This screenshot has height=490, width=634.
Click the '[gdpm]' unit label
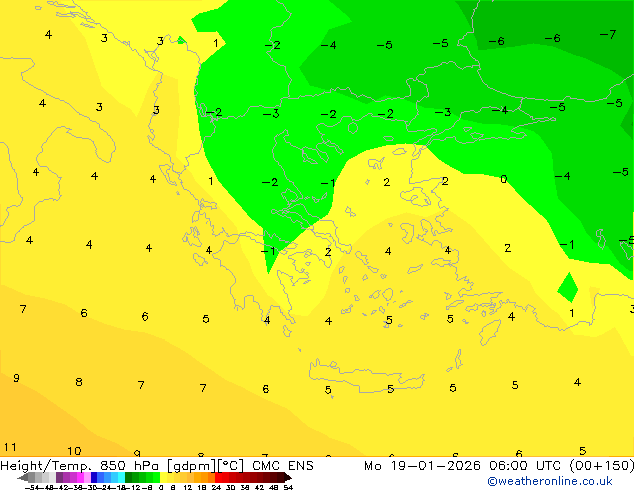coord(192,466)
